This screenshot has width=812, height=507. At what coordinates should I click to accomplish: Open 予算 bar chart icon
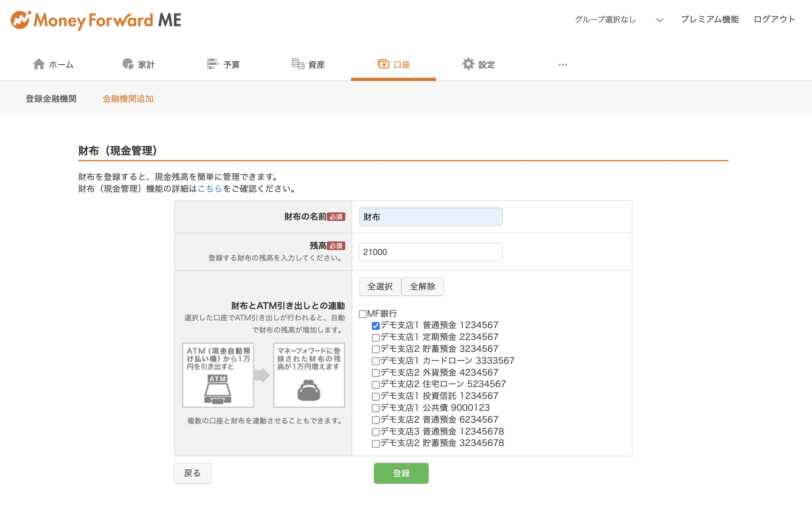click(x=213, y=64)
